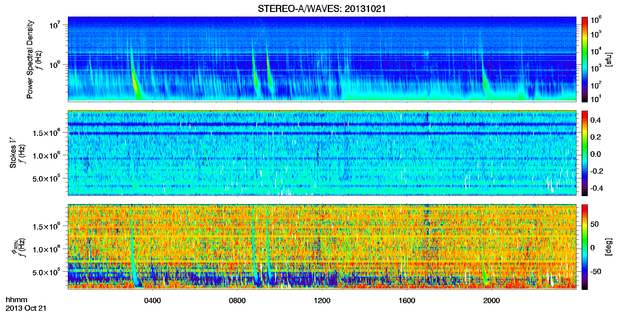The width and height of the screenshot is (644, 332).
Task: Click the -0.2 label on the Stokes V color bar
Action: (597, 171)
